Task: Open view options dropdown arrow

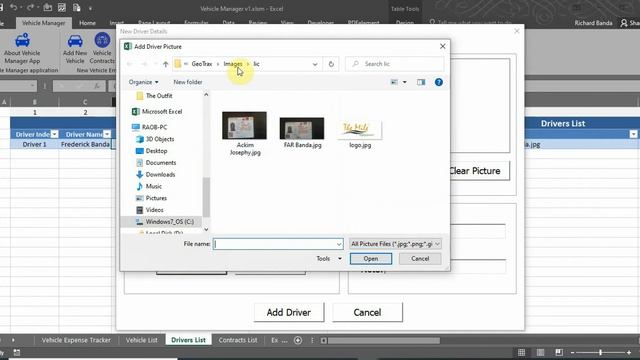Action: [404, 82]
